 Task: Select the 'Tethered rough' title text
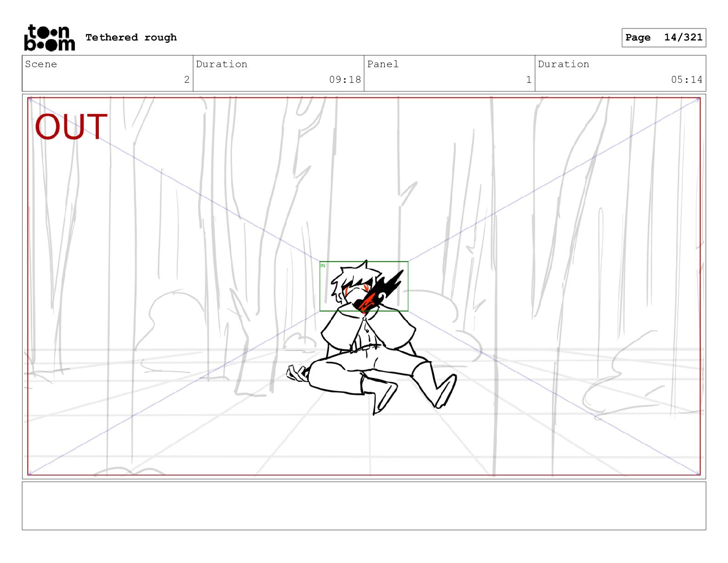131,37
